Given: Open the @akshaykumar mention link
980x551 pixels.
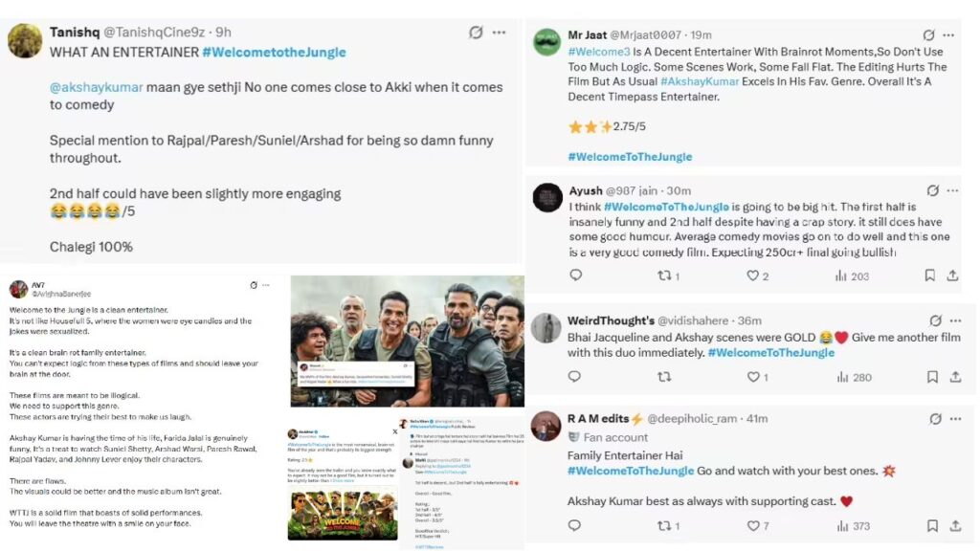Looking at the screenshot, I should point(97,87).
